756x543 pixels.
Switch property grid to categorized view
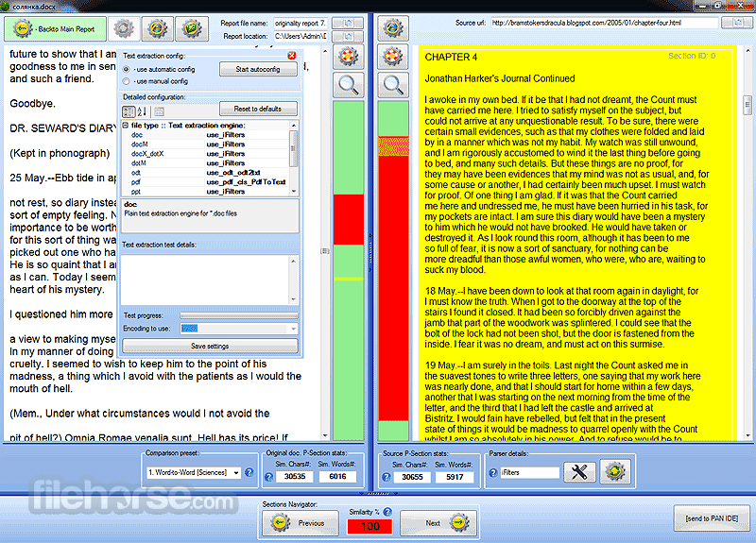click(129, 111)
